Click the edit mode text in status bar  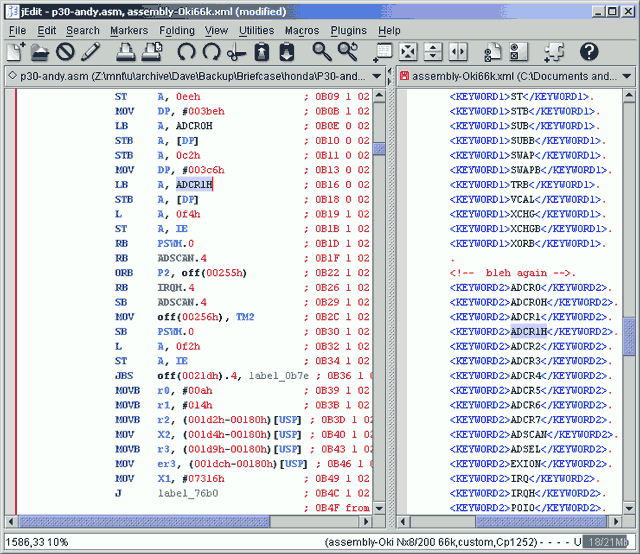pyautogui.click(x=431, y=542)
